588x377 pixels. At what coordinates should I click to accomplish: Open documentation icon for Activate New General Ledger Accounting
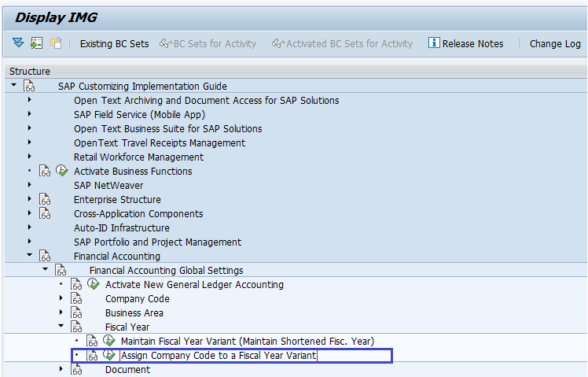click(76, 285)
